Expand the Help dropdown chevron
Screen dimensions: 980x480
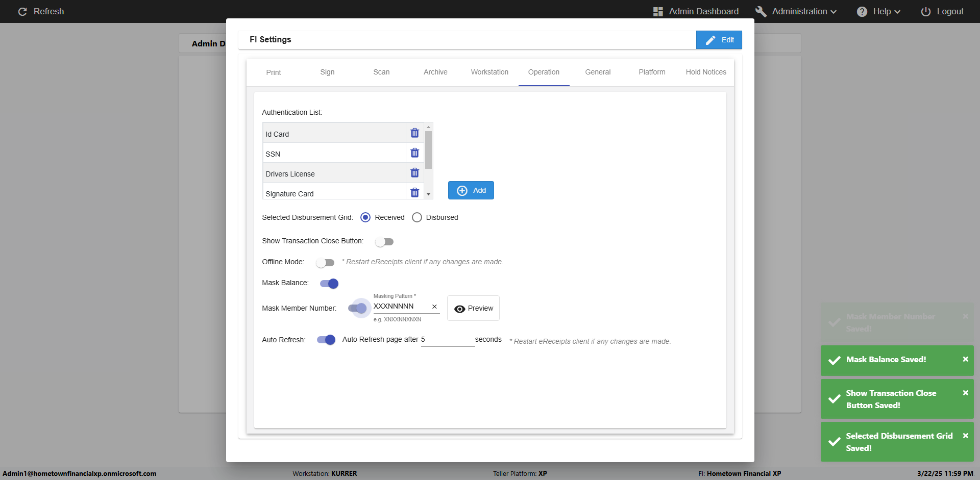897,12
